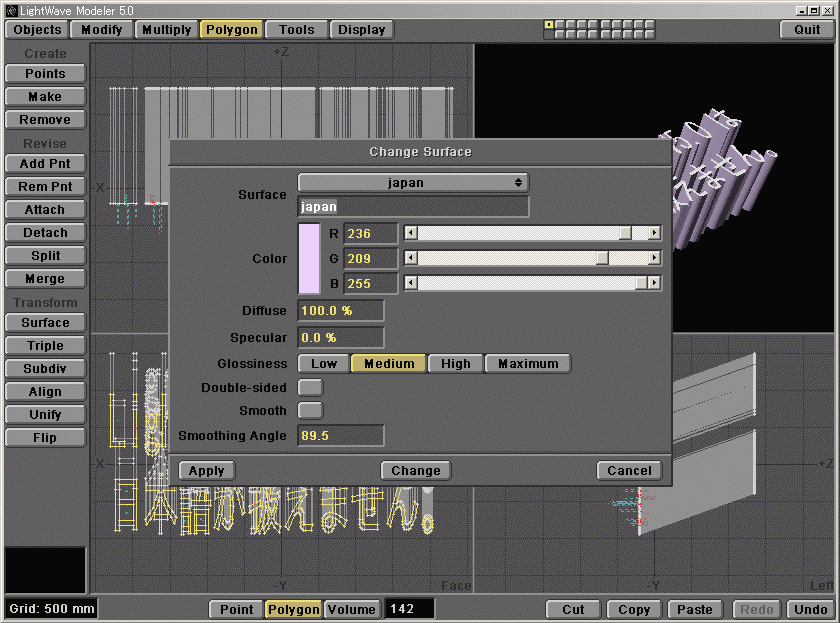Open the Objects menu tab
This screenshot has height=623, width=840.
coord(38,30)
